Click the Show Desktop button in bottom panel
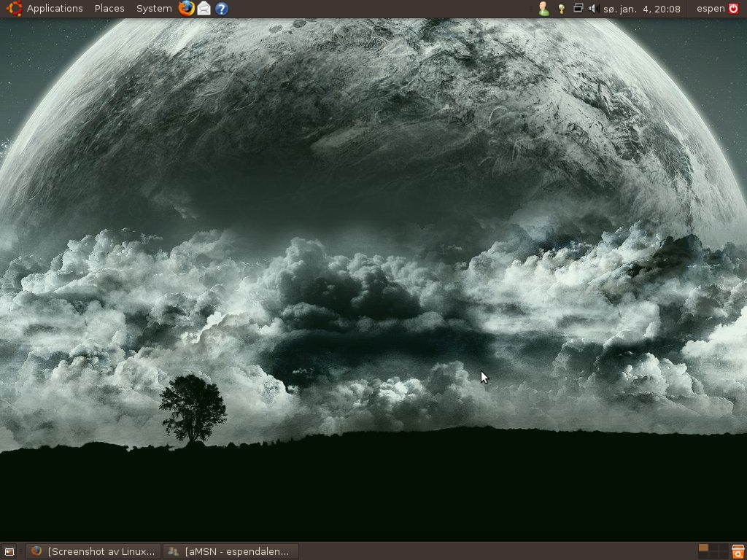Screen dimensions: 747x560 [9, 552]
